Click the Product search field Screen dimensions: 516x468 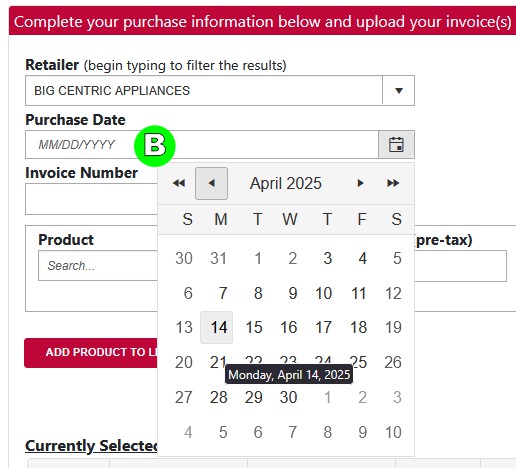(x=98, y=266)
